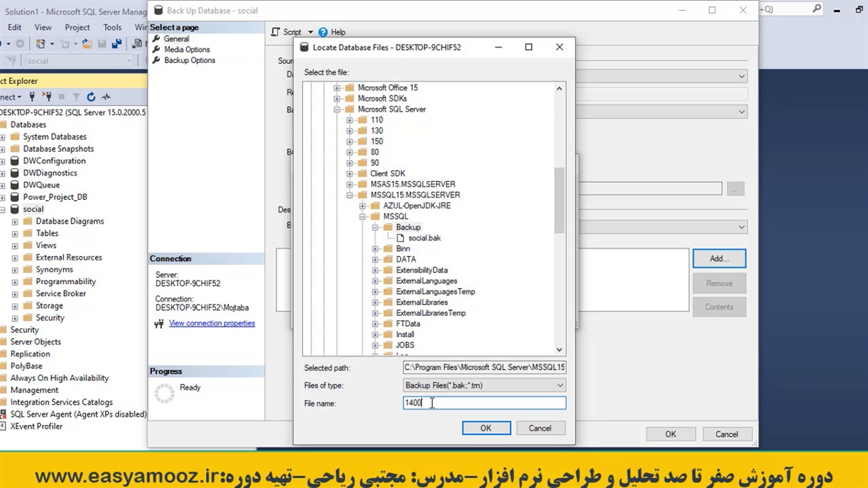868x488 pixels.
Task: Collapse the Backup folder node
Action: pos(375,228)
